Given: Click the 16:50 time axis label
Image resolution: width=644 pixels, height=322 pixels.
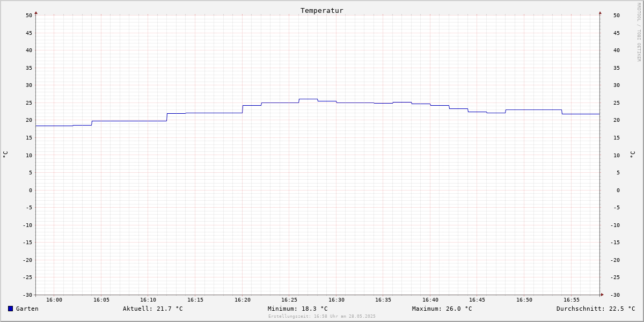Looking at the screenshot, I should tap(524, 299).
